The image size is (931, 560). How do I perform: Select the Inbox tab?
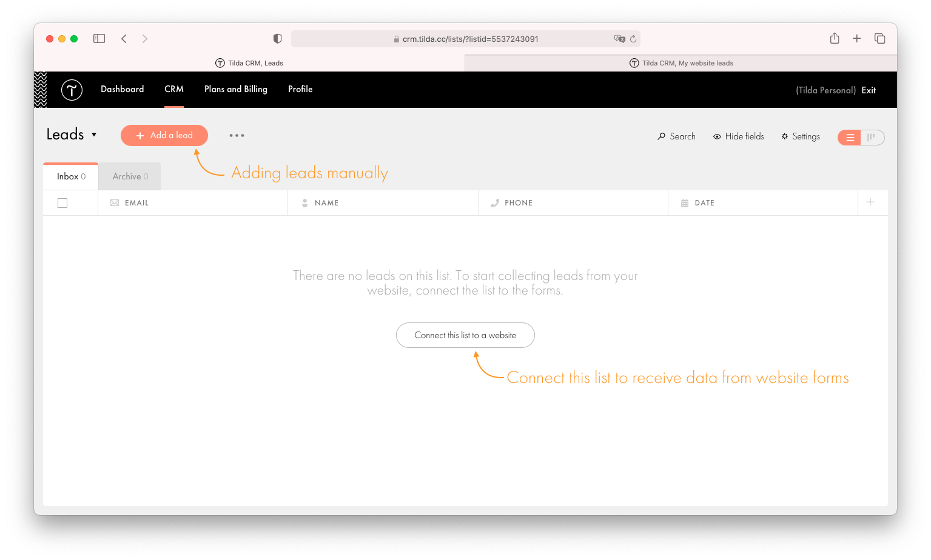[71, 176]
